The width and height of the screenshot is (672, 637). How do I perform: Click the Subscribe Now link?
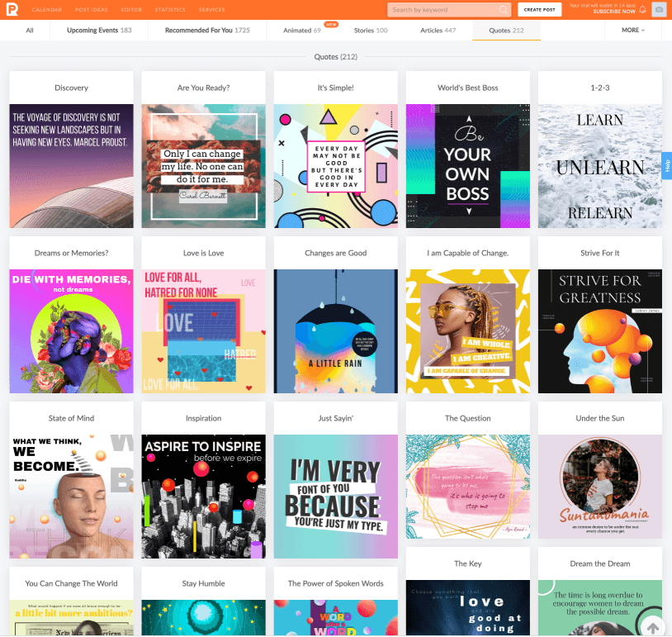pyautogui.click(x=613, y=12)
